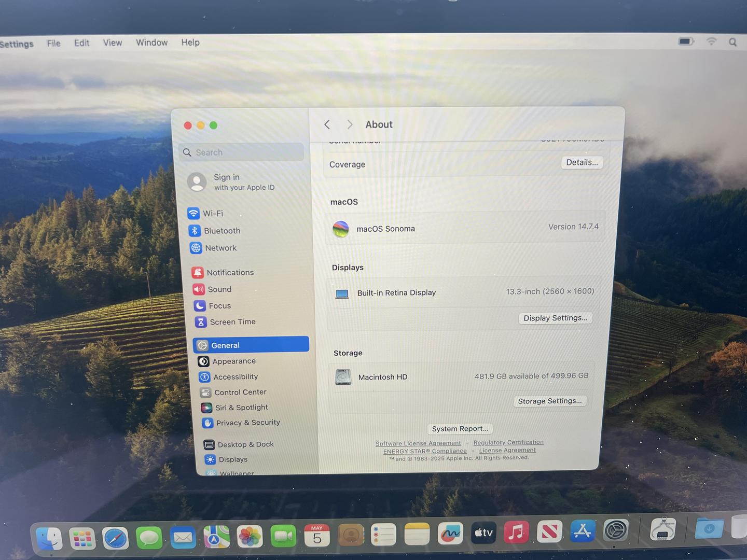Open Privacy & Security settings
This screenshot has width=747, height=560.
point(241,423)
